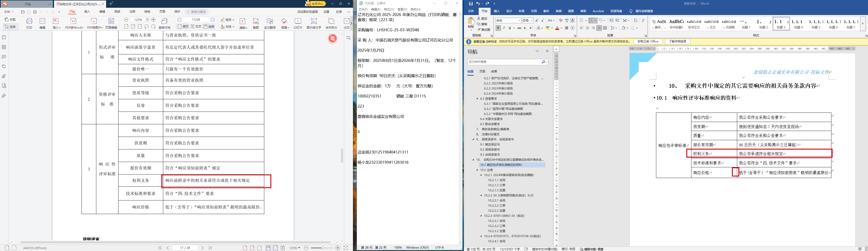Jump to last page in the PDF status bar
This screenshot has height=251, width=868.
(x=210, y=248)
